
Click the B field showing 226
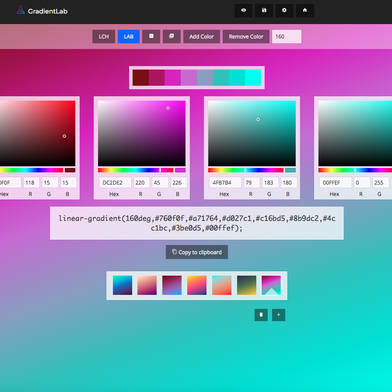(179, 183)
